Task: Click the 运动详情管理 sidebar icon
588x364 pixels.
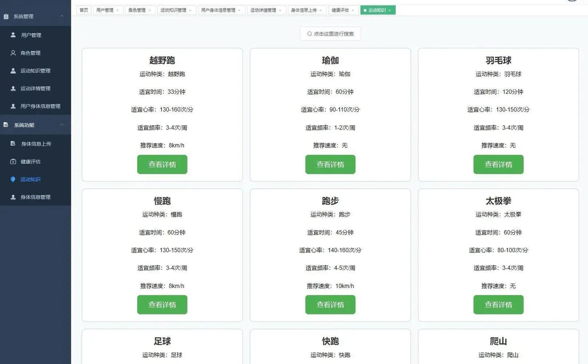Action: (13, 88)
